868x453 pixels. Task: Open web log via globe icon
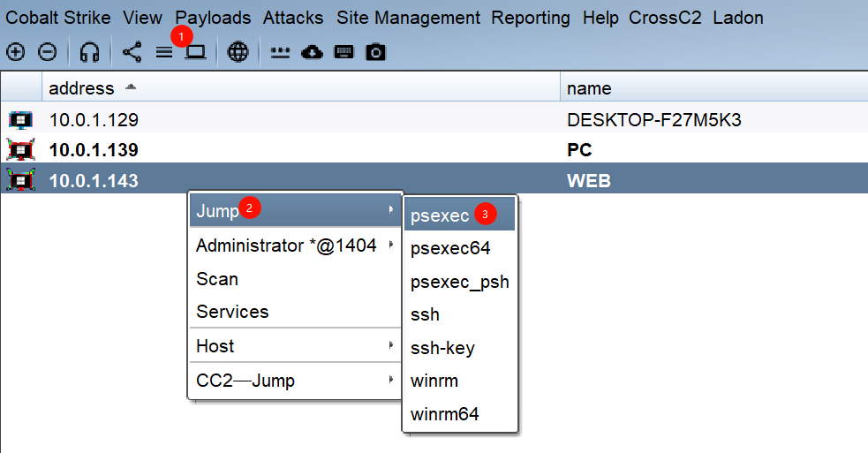238,52
